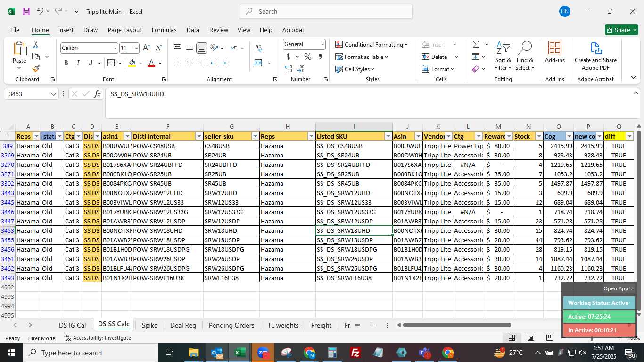The image size is (644, 362).
Task: Click the Decrease Indent icon
Action: [214, 63]
